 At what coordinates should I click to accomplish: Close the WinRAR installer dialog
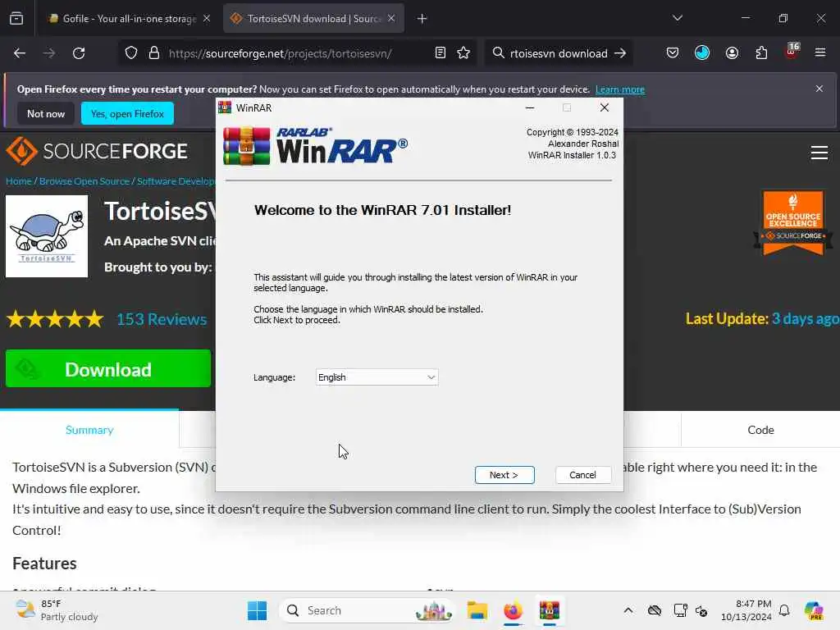(x=605, y=107)
